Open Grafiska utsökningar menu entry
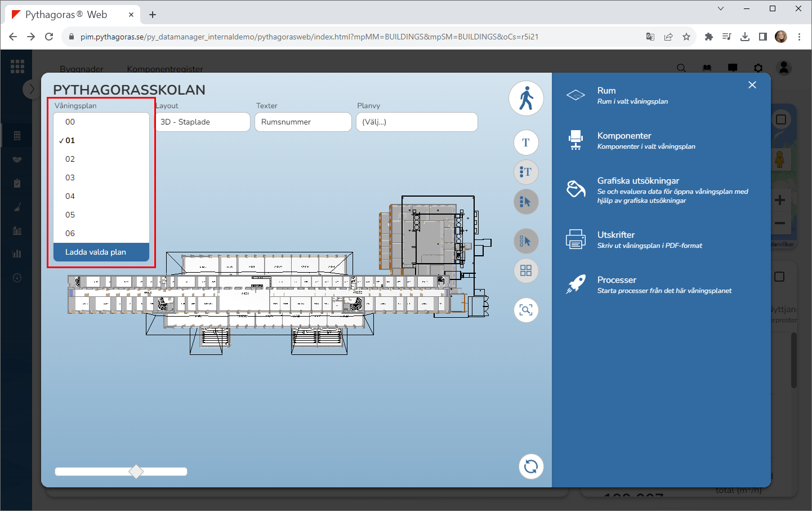812x511 pixels. (638, 181)
